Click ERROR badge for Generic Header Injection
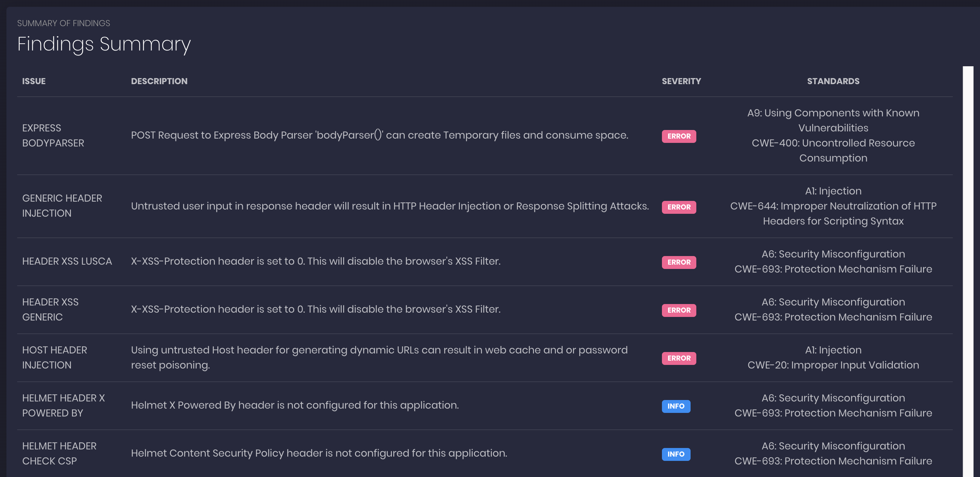Viewport: 980px width, 477px height. (x=679, y=207)
